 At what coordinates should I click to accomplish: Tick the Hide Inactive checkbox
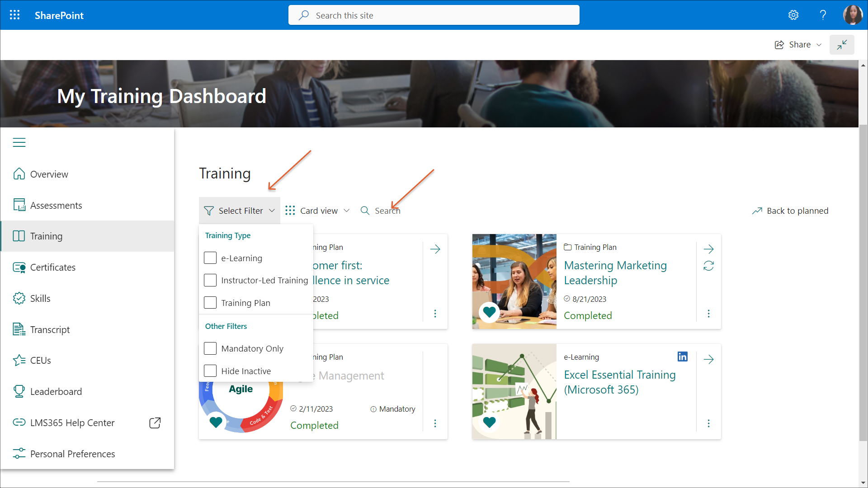pos(210,371)
